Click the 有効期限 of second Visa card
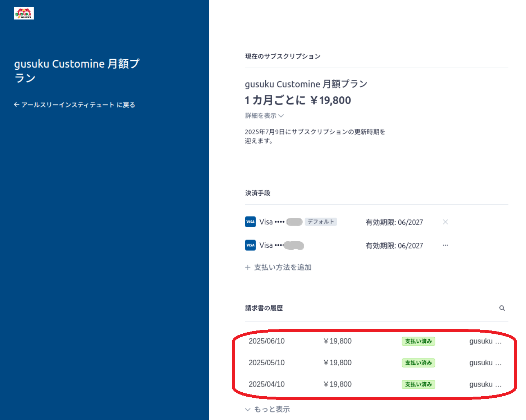The height and width of the screenshot is (420, 526). coord(394,246)
